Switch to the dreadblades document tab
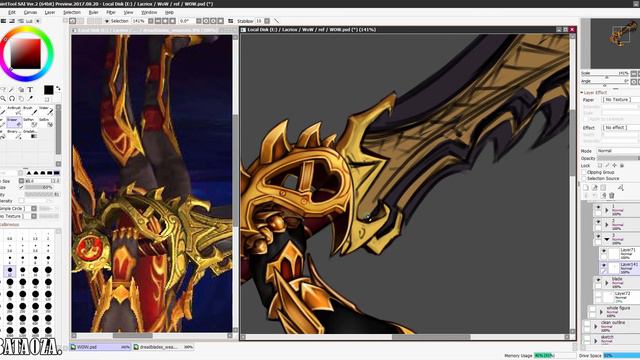The height and width of the screenshot is (360, 640). pos(164,347)
